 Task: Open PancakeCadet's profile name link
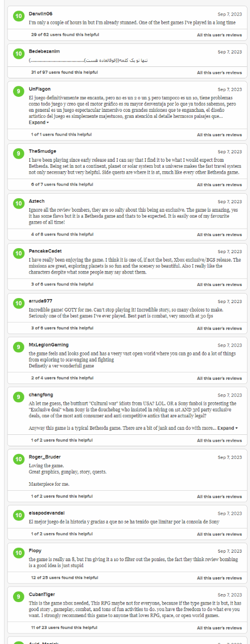45,251
